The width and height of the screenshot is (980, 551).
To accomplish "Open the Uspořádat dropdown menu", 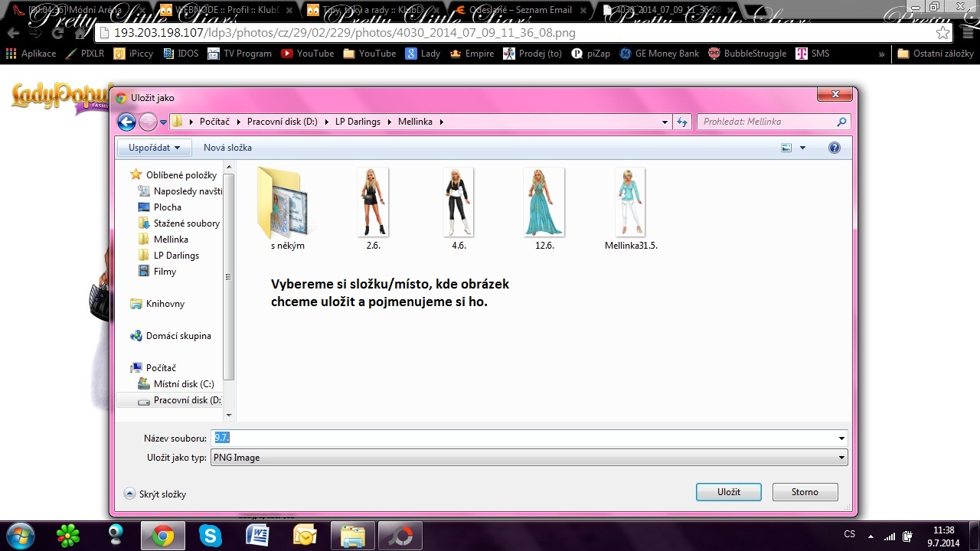I will pos(154,148).
